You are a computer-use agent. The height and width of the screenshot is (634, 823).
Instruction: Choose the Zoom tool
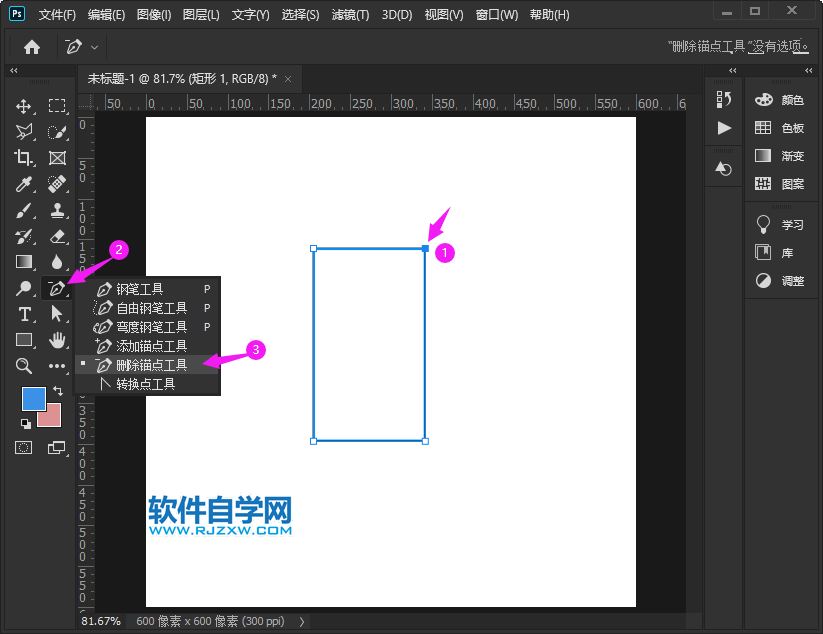point(24,366)
